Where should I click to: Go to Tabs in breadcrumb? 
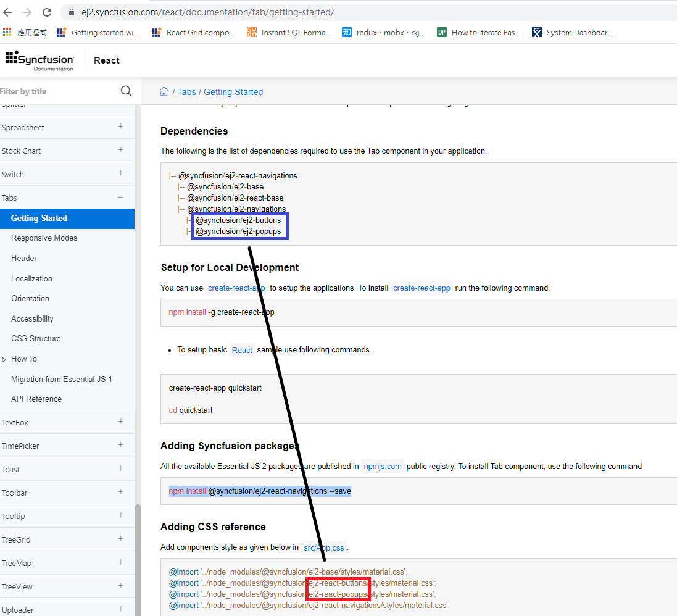(x=186, y=92)
